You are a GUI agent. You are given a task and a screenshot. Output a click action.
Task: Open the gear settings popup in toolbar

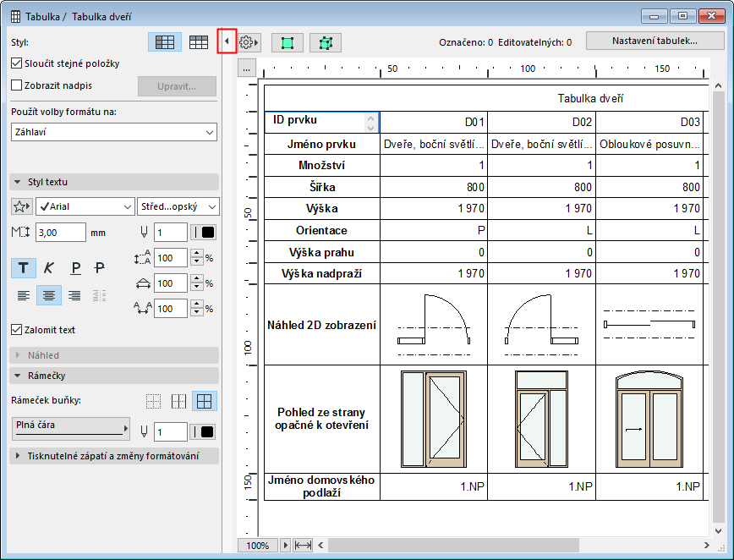249,41
